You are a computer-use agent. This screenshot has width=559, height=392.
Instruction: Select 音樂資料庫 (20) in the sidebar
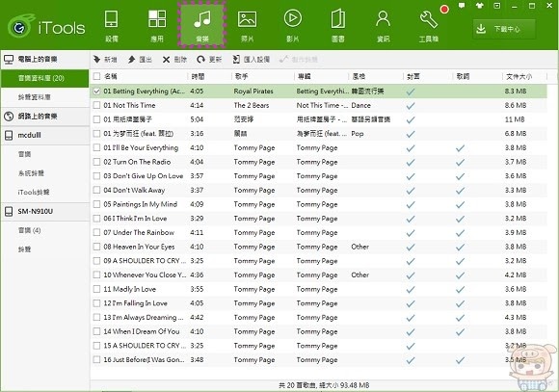[44, 78]
